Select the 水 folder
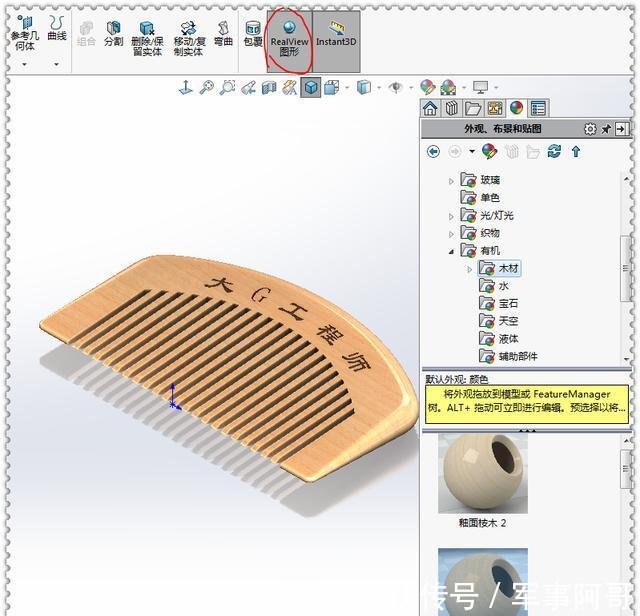This screenshot has width=640, height=616. click(494, 286)
